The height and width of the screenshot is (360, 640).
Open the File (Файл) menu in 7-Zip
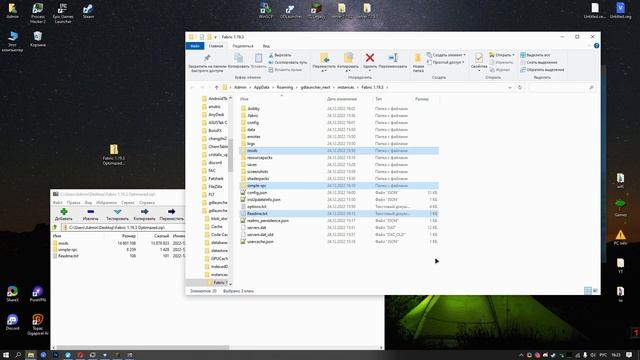pos(58,202)
